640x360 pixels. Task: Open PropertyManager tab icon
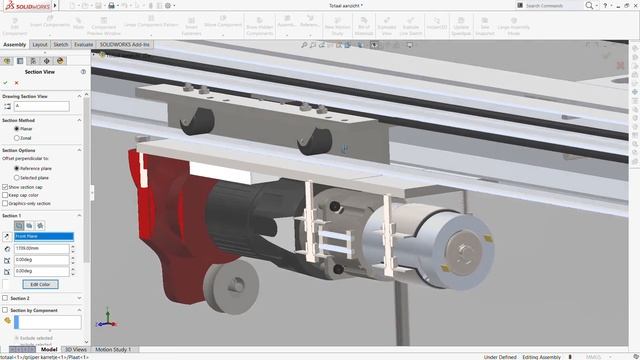click(x=20, y=61)
